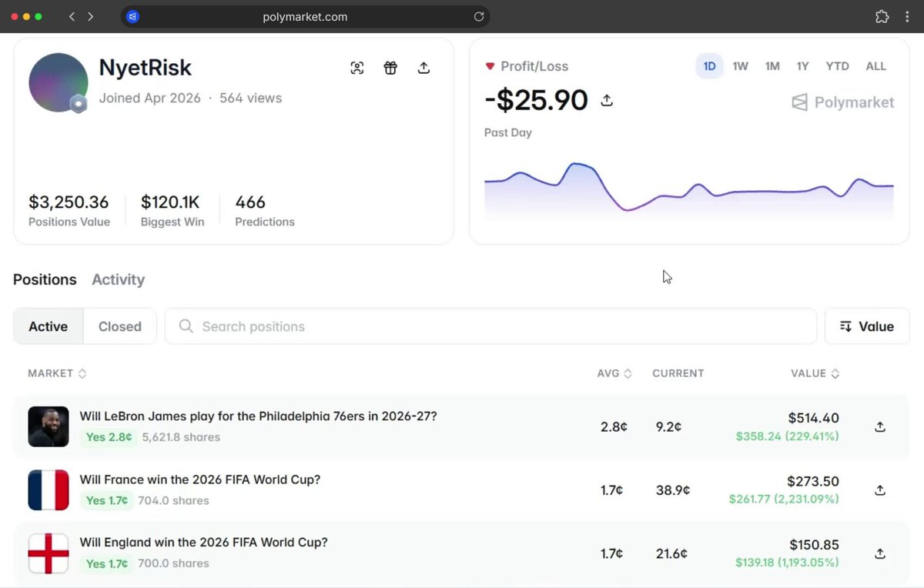
Task: Go forward with the browser forward arrow
Action: coord(90,16)
